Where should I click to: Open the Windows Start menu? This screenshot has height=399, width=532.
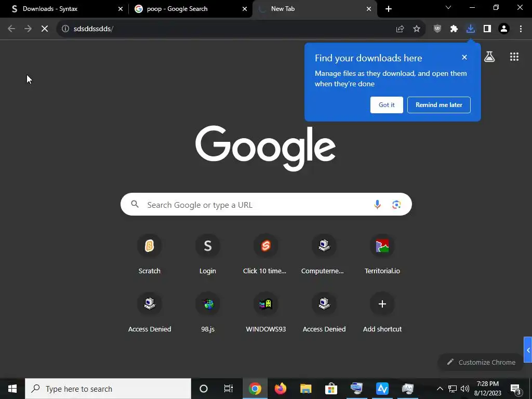pos(12,389)
